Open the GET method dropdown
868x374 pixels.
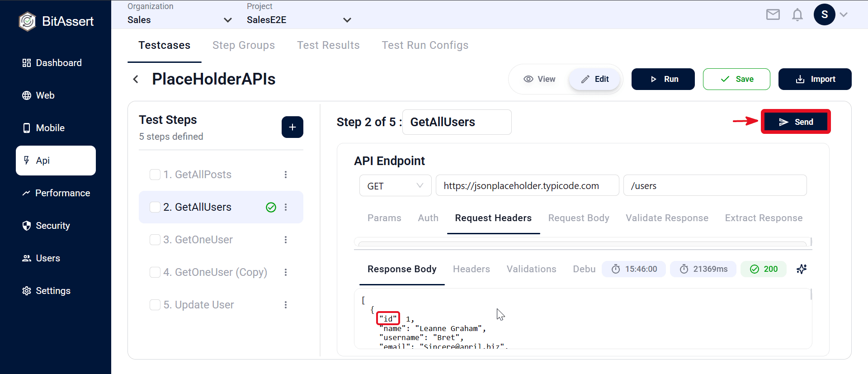(x=396, y=186)
